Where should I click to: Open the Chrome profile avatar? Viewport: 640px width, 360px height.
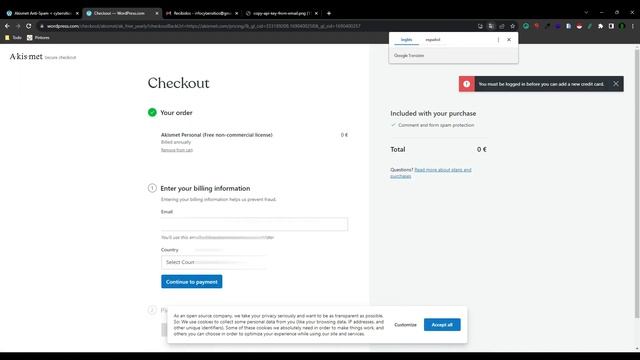[x=622, y=26]
